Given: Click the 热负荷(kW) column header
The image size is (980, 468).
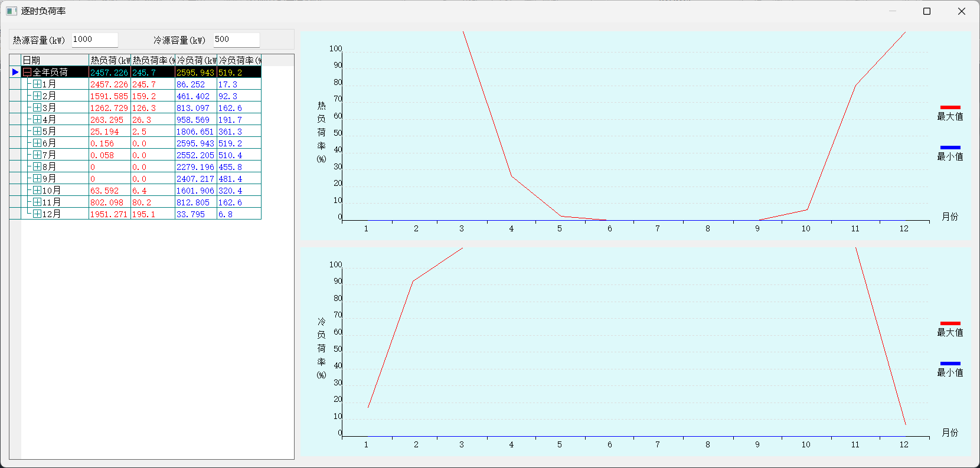Looking at the screenshot, I should (x=110, y=60).
